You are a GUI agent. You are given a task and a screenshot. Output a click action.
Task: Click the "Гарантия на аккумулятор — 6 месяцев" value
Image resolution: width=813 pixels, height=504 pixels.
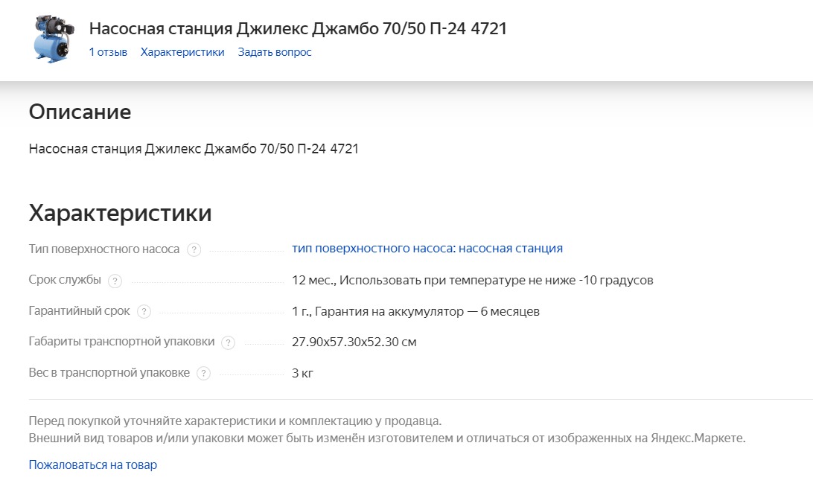pyautogui.click(x=427, y=312)
